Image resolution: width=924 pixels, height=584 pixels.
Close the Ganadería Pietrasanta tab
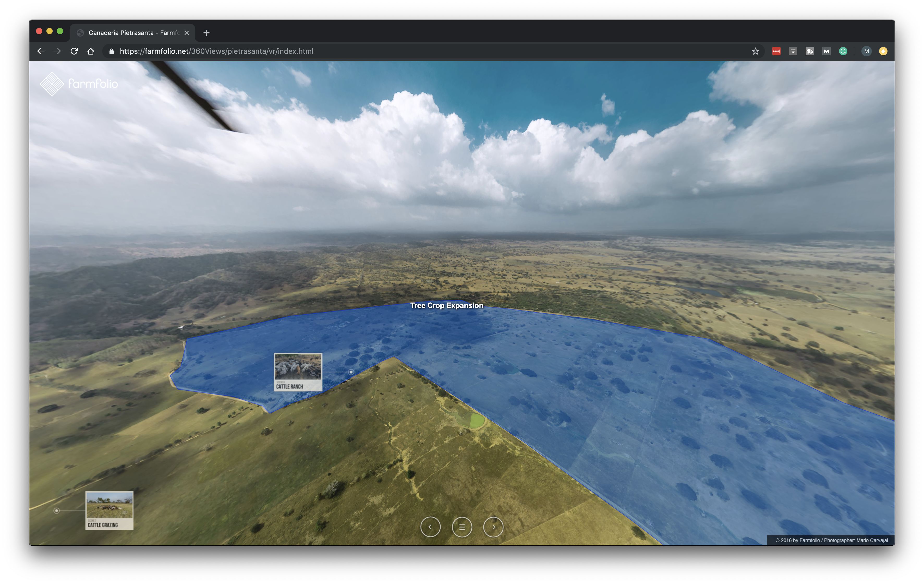point(186,33)
